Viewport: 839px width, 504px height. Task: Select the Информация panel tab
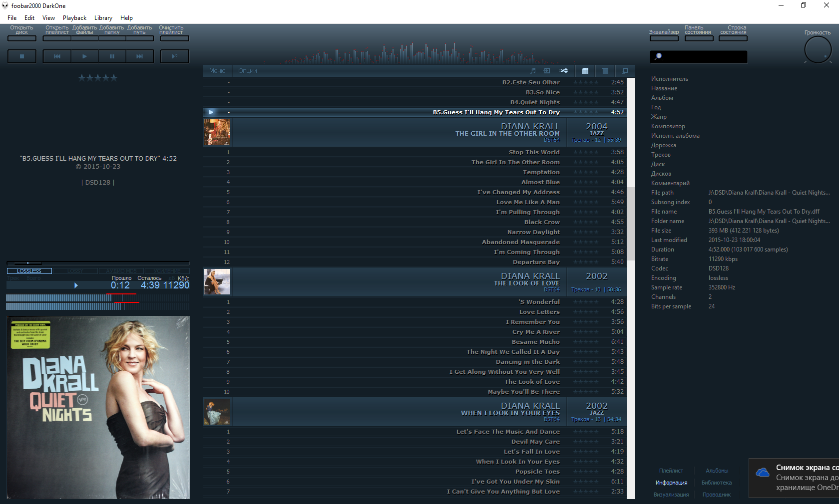coord(671,483)
